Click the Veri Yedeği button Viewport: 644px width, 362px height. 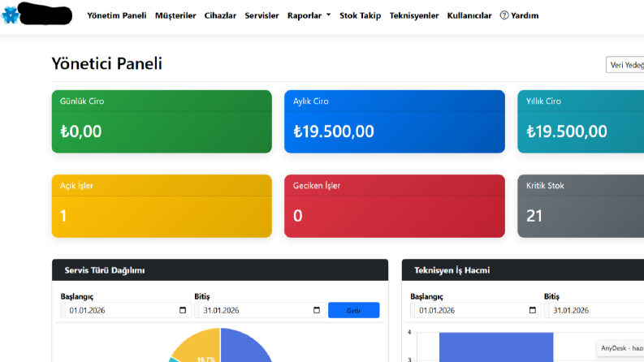(x=625, y=65)
